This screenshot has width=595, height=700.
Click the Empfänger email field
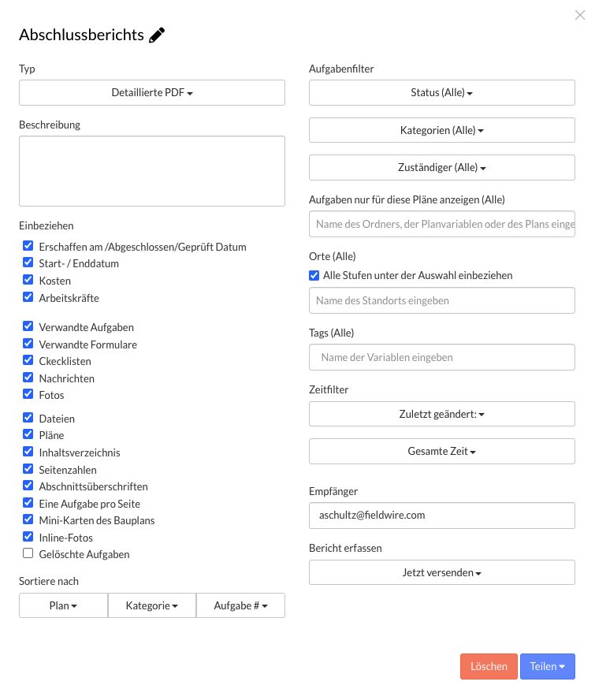pos(441,516)
